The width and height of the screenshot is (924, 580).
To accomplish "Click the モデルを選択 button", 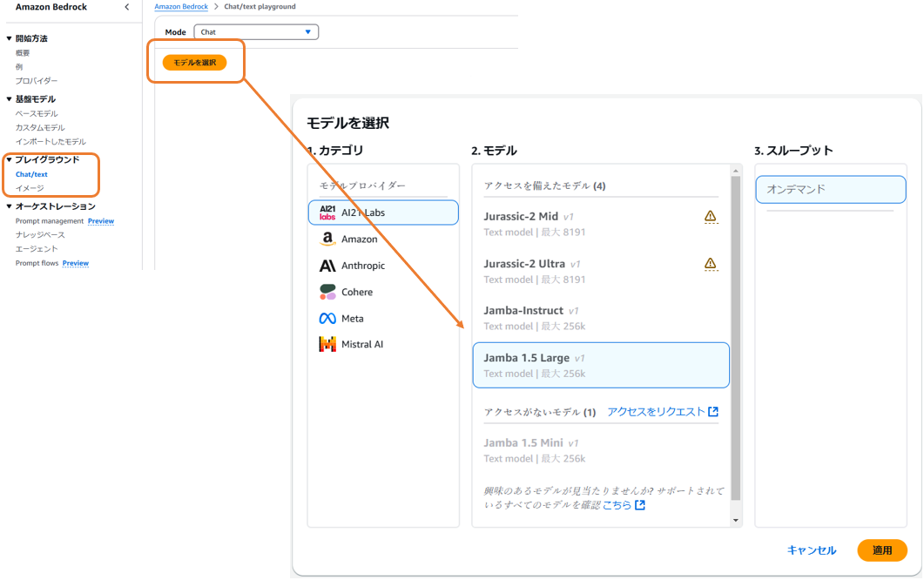I will pos(194,63).
